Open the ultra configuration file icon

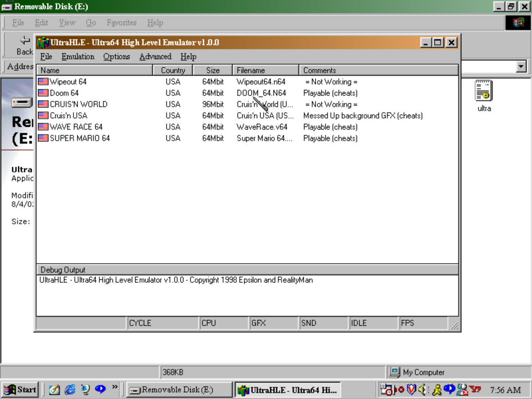click(x=484, y=91)
